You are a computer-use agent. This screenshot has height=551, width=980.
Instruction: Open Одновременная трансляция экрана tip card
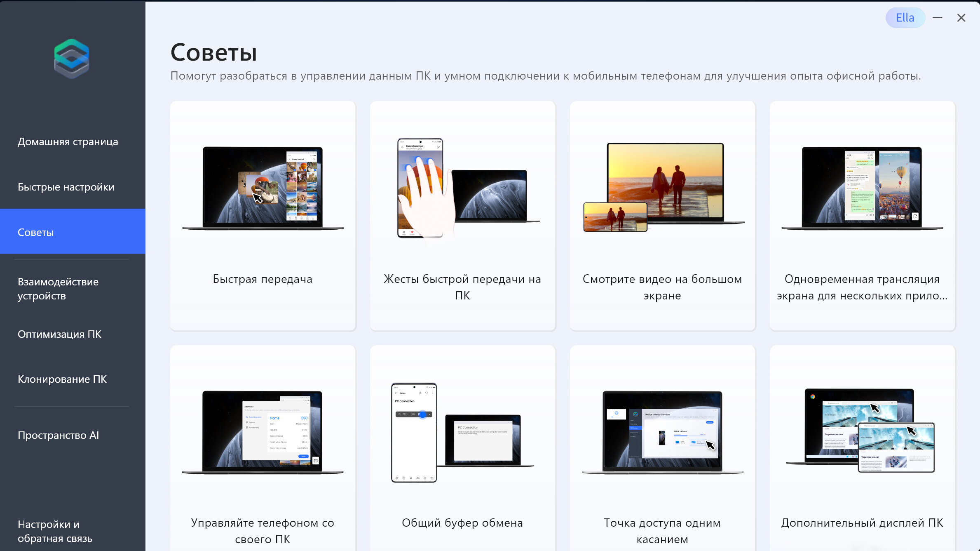(x=862, y=215)
